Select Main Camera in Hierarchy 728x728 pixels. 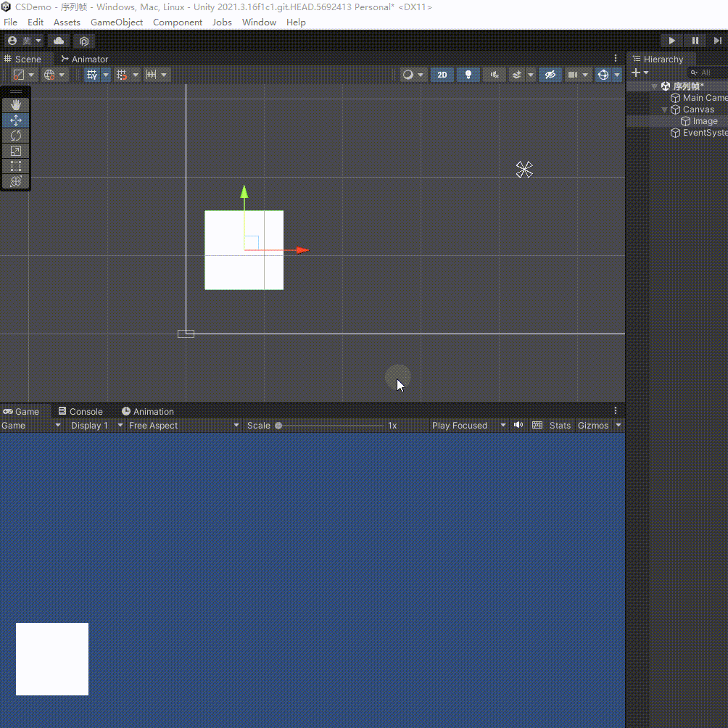point(703,98)
